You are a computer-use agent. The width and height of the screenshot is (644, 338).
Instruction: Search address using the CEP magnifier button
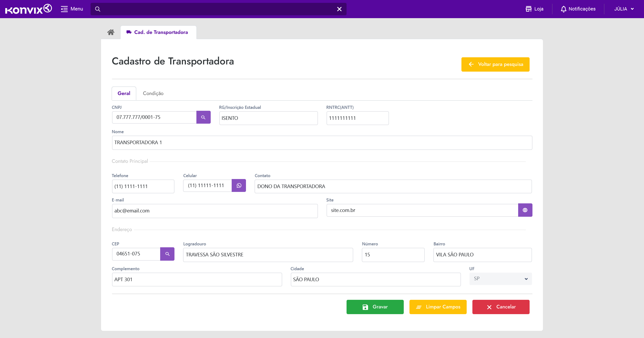(x=167, y=254)
